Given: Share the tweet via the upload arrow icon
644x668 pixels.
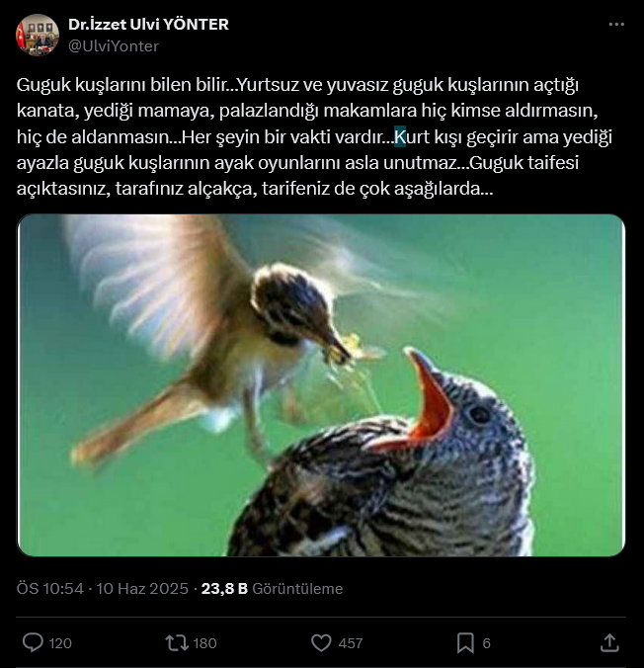Looking at the screenshot, I should [609, 643].
